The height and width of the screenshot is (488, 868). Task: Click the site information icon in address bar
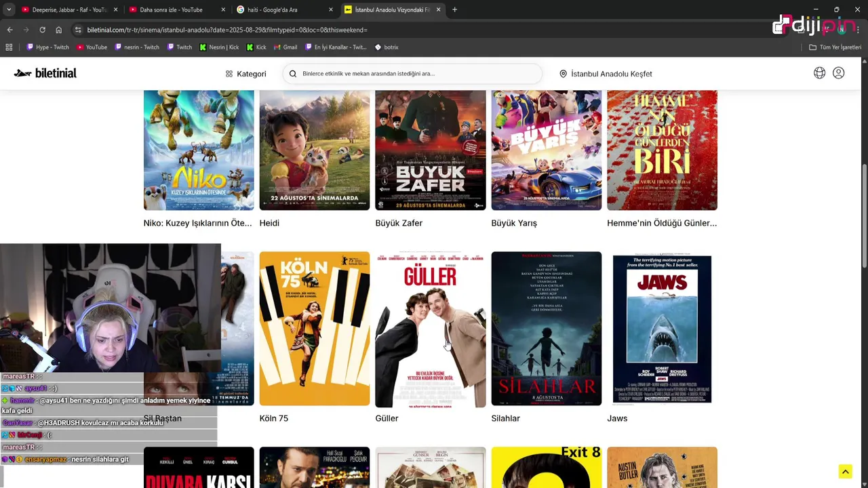coord(79,30)
